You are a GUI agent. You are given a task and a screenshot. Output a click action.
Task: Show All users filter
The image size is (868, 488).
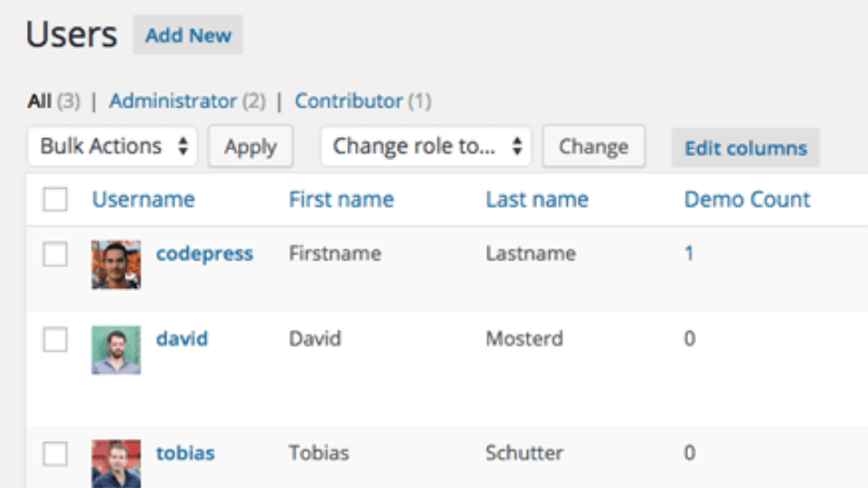(40, 101)
